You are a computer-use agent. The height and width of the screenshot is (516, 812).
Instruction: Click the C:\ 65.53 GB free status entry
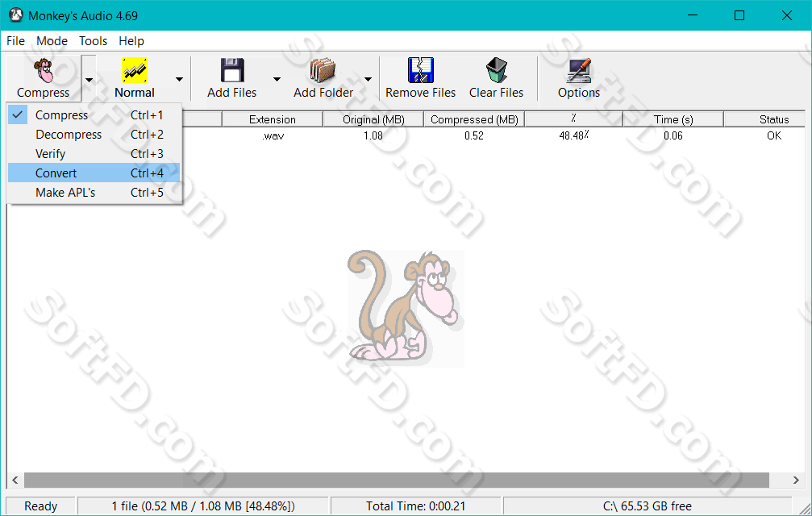648,506
